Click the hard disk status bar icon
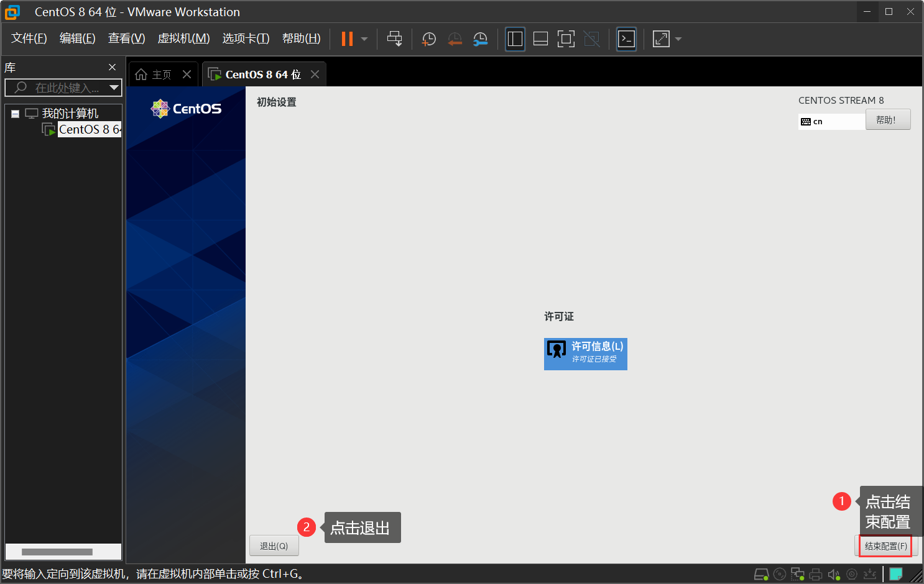The width and height of the screenshot is (924, 584). [761, 574]
